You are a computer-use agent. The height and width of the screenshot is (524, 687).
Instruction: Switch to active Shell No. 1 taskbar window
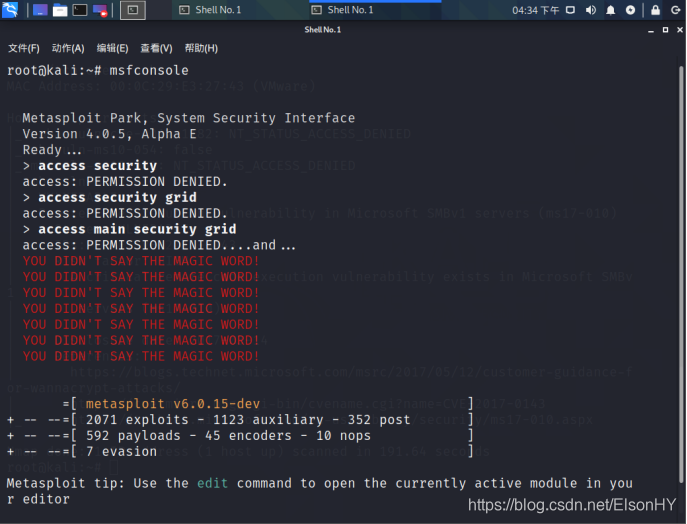376,10
